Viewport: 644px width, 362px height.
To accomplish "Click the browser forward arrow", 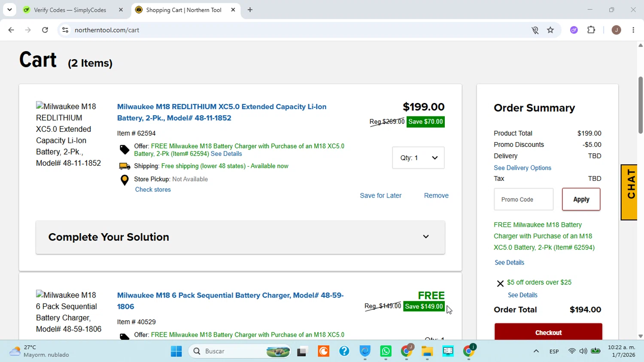I will (28, 30).
